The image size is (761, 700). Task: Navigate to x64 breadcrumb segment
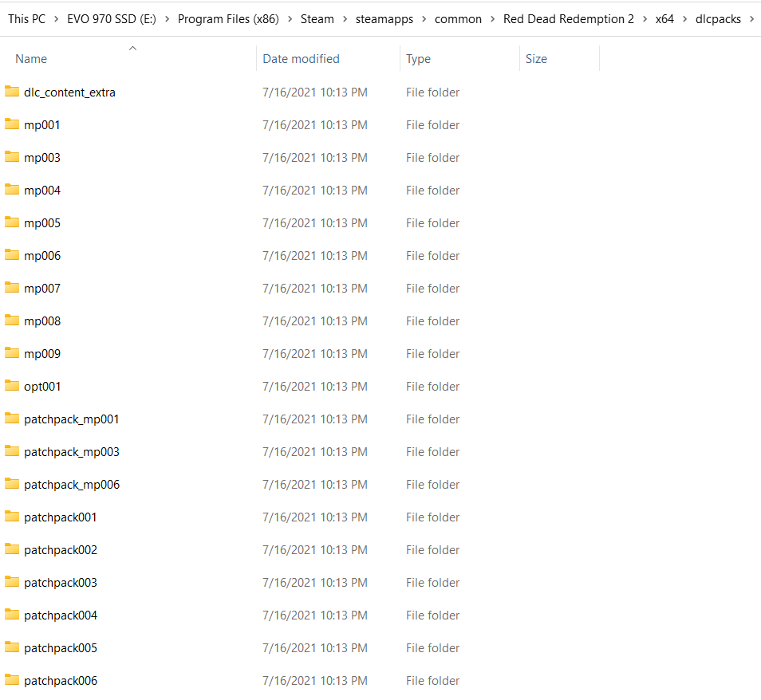click(x=664, y=19)
